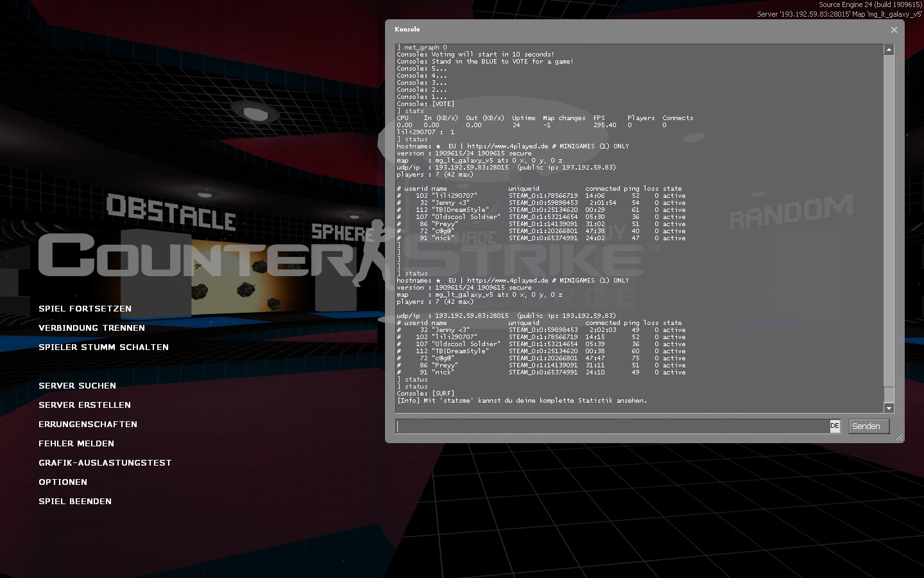The width and height of the screenshot is (924, 578).
Task: Close the Konsole window
Action: [894, 30]
